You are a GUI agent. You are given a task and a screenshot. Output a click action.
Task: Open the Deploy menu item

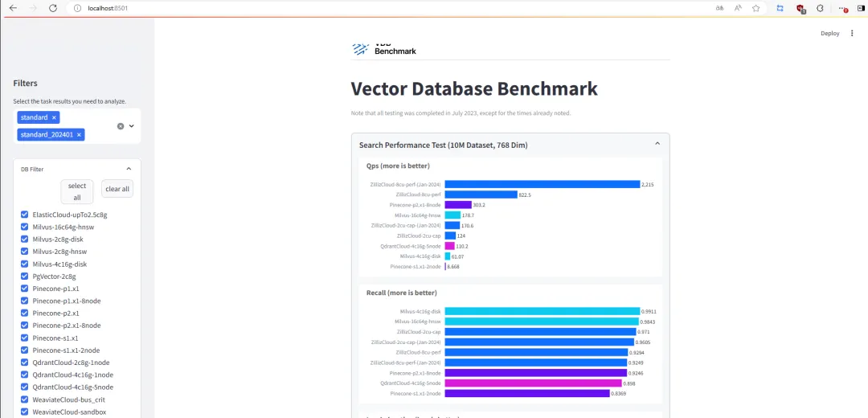coord(829,33)
